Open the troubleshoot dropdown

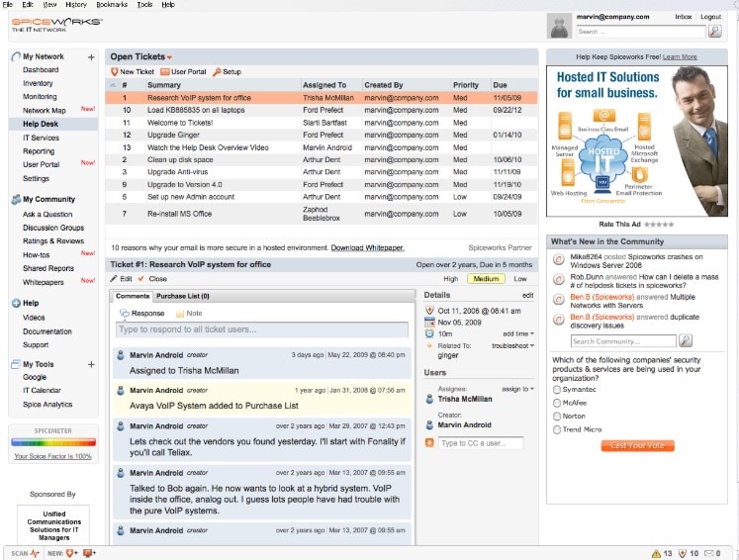(x=512, y=345)
